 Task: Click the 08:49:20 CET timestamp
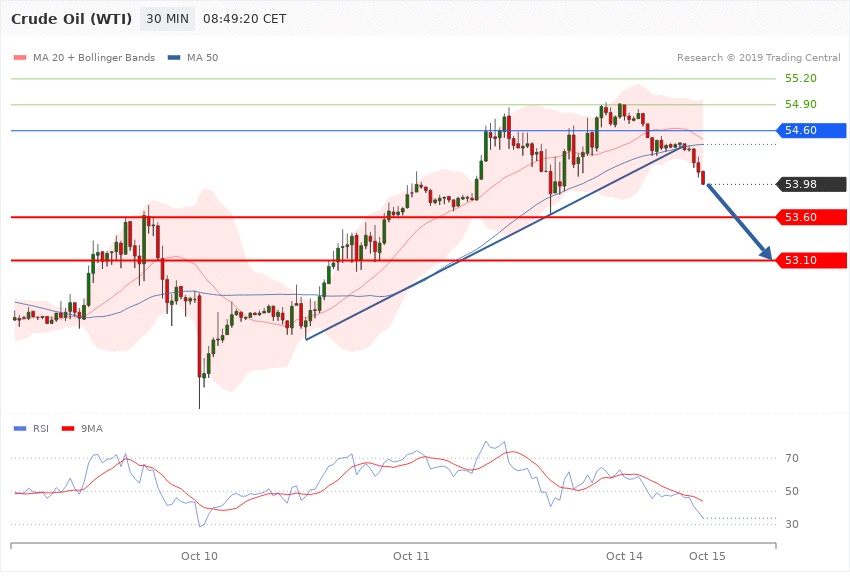click(x=244, y=20)
